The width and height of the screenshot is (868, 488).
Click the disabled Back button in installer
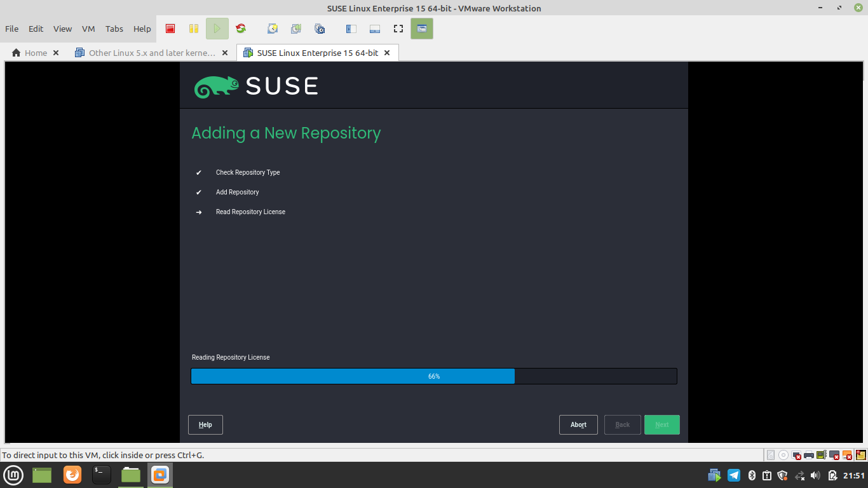point(623,424)
